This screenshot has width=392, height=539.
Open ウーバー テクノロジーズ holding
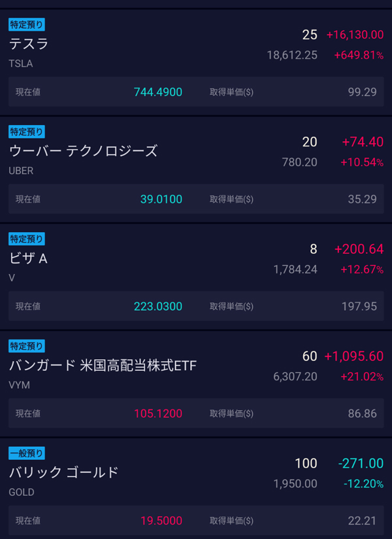pyautogui.click(x=83, y=151)
